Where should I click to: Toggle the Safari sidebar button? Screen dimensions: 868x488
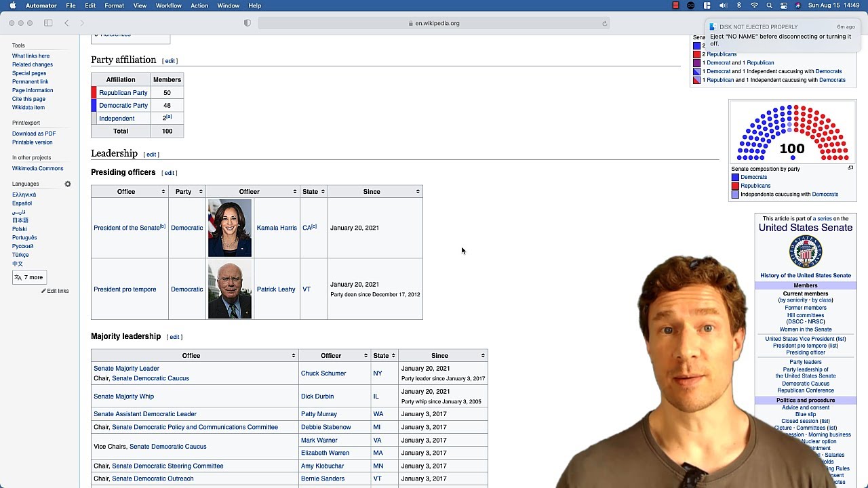coord(48,23)
